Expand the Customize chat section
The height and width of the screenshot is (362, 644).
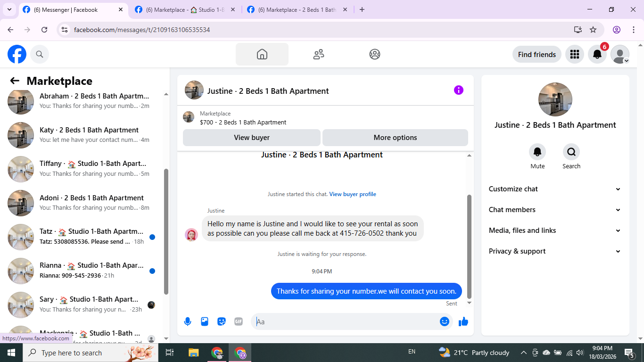[555, 189]
